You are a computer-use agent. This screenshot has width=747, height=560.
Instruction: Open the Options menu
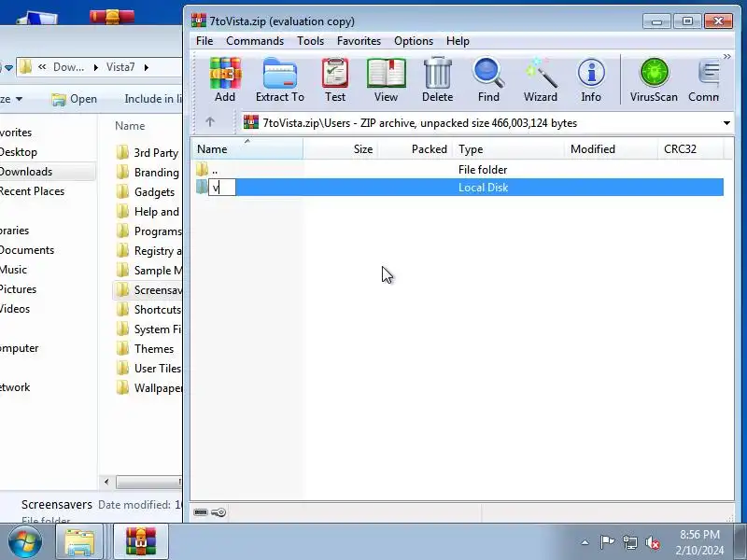(x=414, y=41)
